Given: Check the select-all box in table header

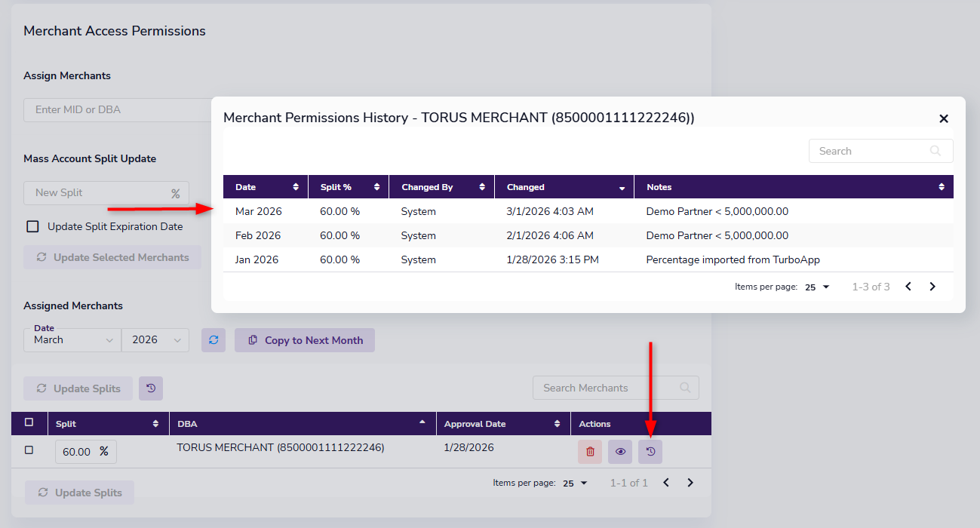Looking at the screenshot, I should [x=29, y=422].
